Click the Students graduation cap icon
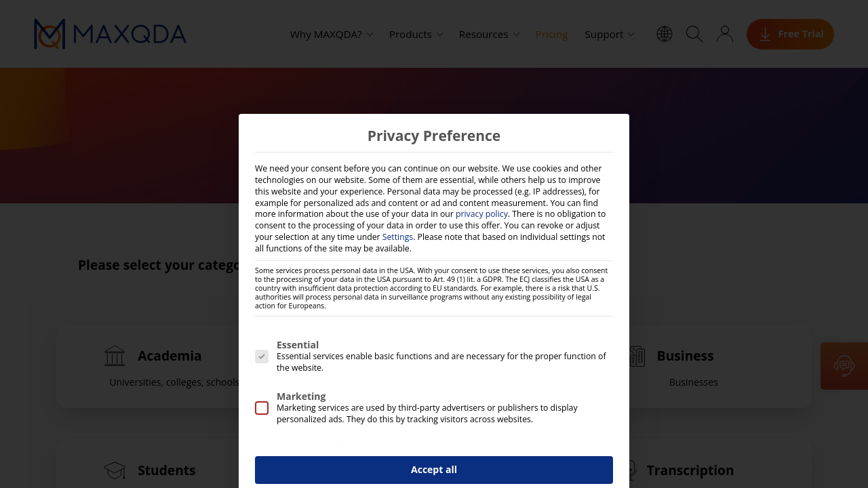This screenshot has width=868, height=488. [115, 470]
